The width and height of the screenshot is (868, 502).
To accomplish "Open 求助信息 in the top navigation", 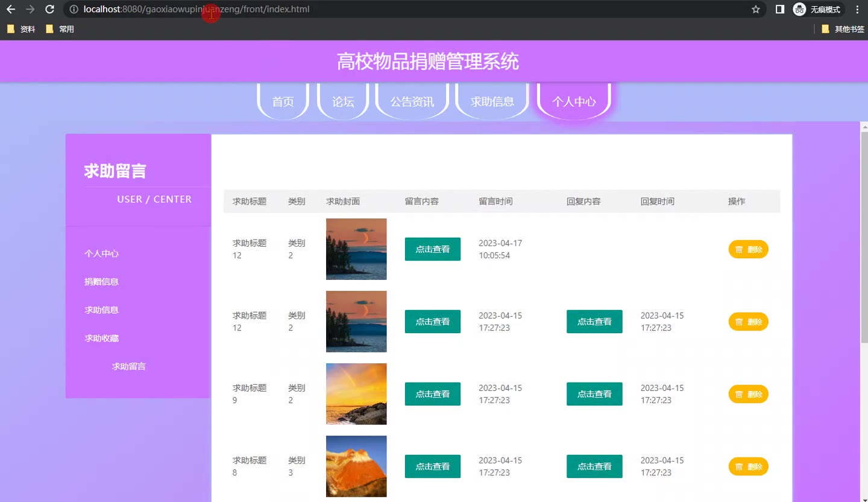I will click(492, 101).
